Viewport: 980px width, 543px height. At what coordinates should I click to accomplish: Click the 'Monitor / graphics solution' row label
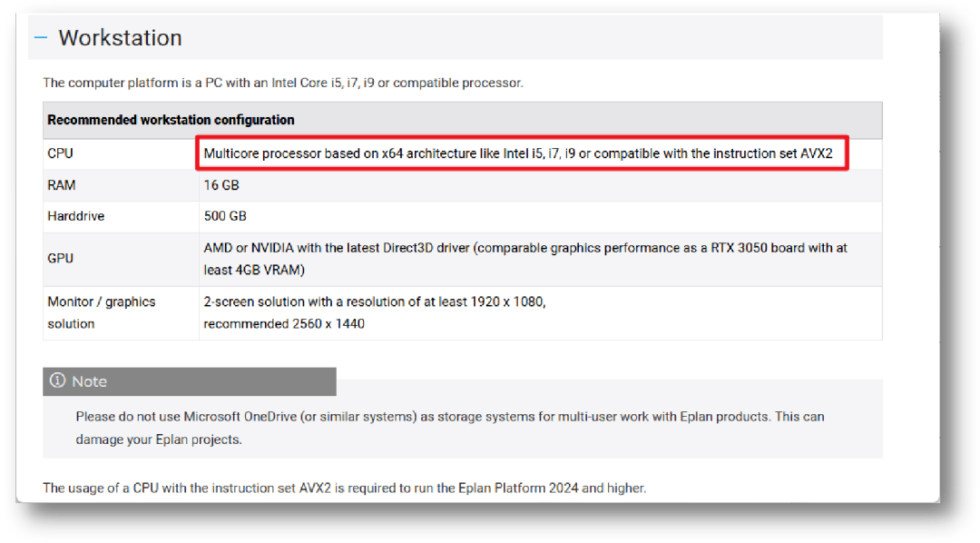[101, 312]
